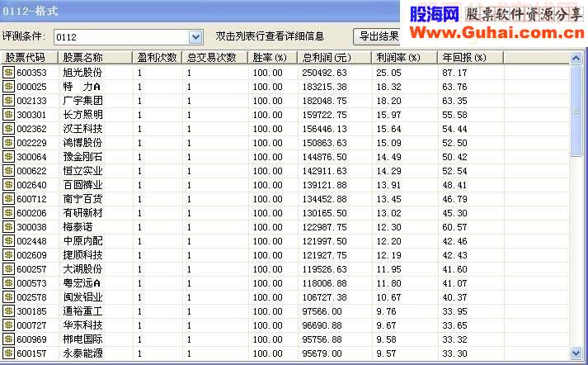The image size is (588, 365).
Task: Sort by 盈利次数 column header
Action: point(158,58)
